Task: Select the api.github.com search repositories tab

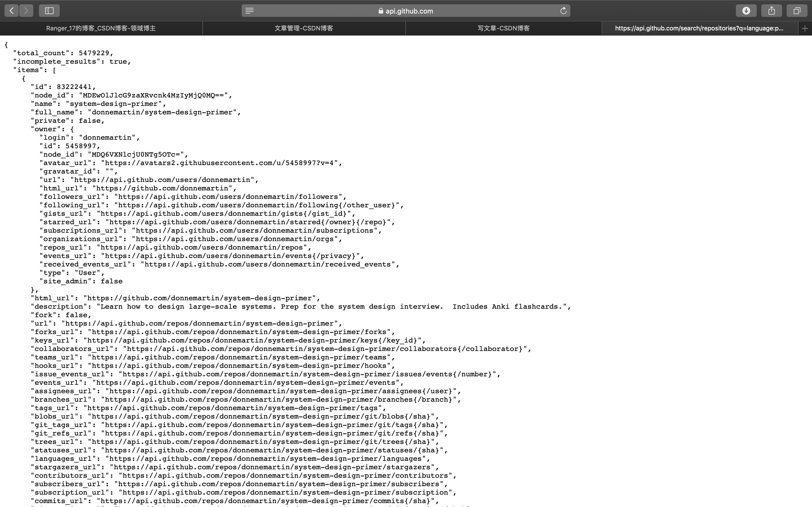Action: pos(699,28)
